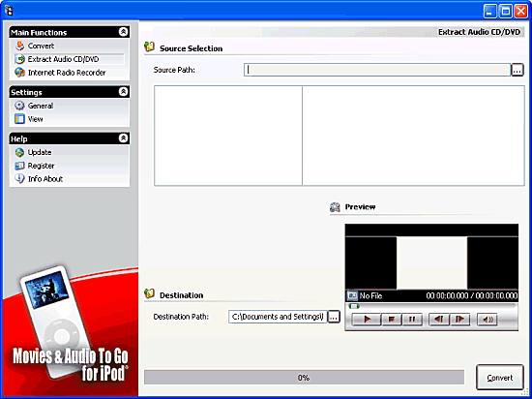Click the Extract Audio CD/DVD disc icon
Screen dimensions: 532x399
coord(20,59)
